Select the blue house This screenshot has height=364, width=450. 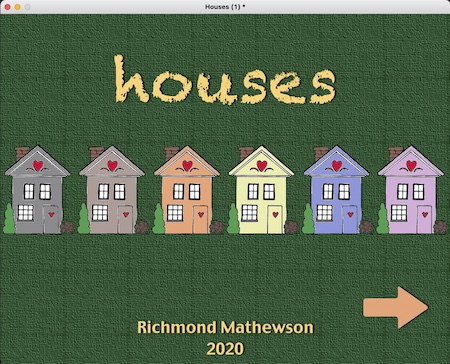(336, 190)
